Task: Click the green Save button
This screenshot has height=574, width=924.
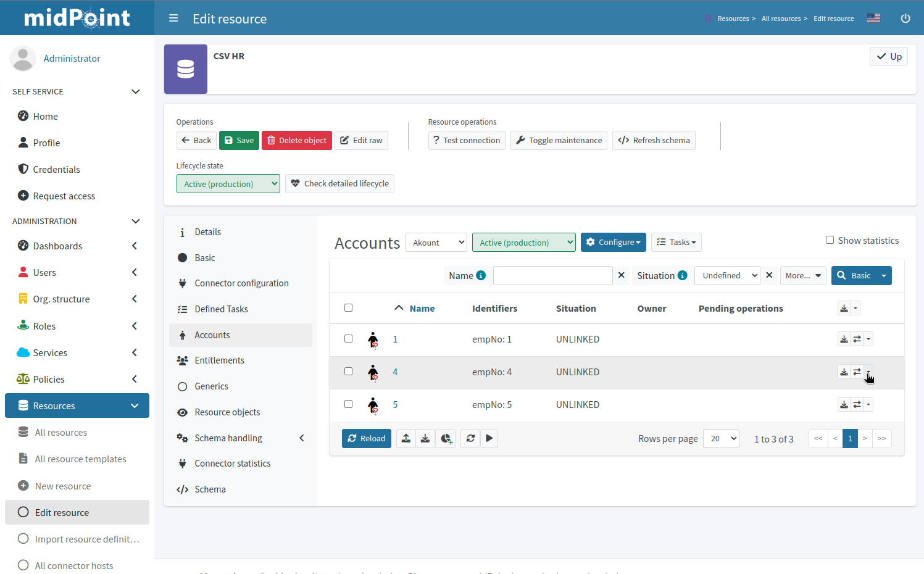Action: 239,140
